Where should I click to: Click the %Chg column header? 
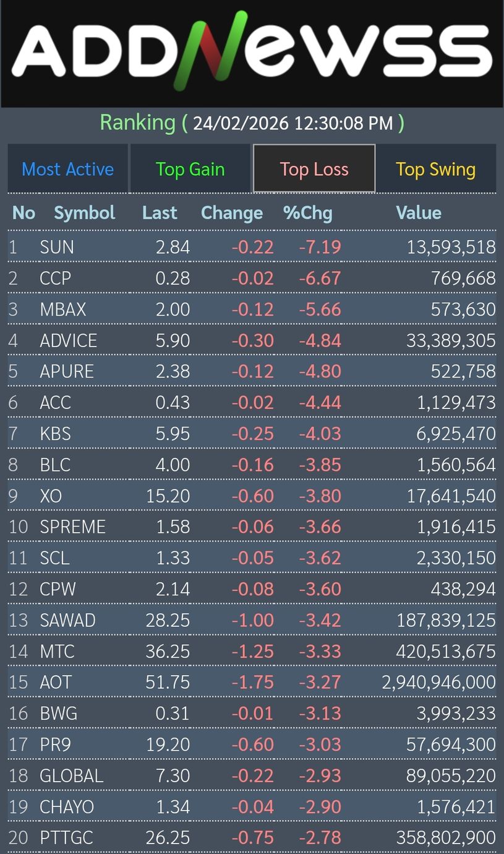coord(307,213)
